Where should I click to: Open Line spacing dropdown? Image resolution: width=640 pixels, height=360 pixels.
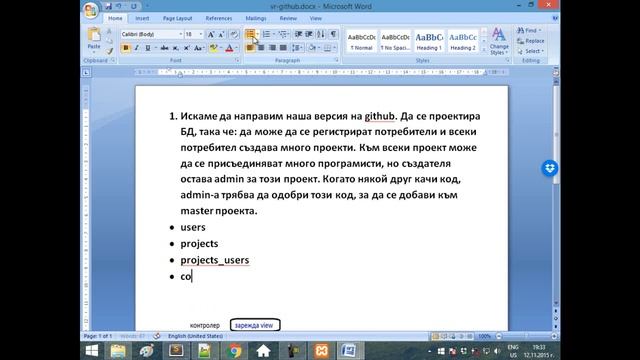297,48
